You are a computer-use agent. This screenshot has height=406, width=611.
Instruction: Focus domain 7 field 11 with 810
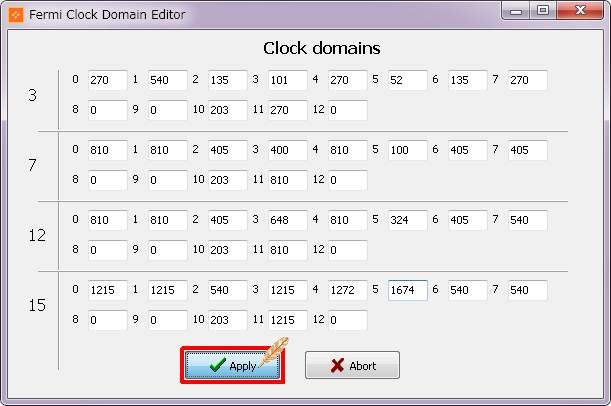(288, 180)
